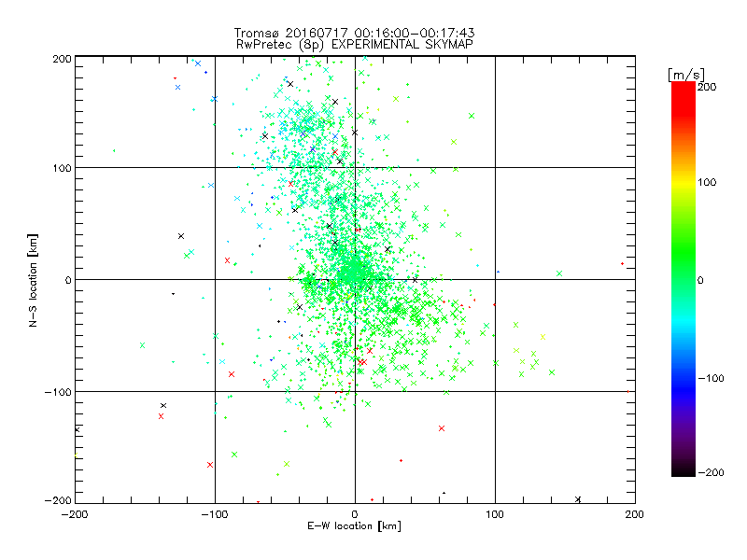Click the colorbar label '-200' at bottom
Viewport: 747px width, 560px height.
pyautogui.click(x=711, y=472)
